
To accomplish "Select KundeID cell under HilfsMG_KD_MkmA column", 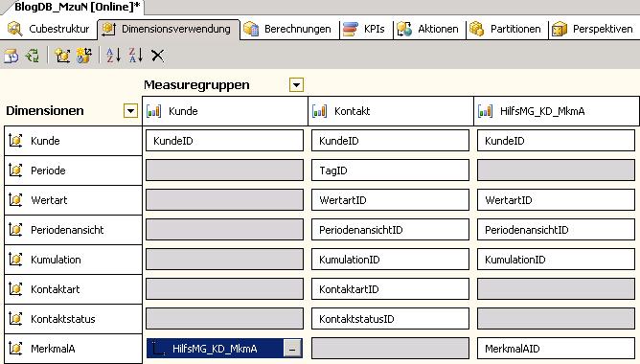I will (x=556, y=141).
